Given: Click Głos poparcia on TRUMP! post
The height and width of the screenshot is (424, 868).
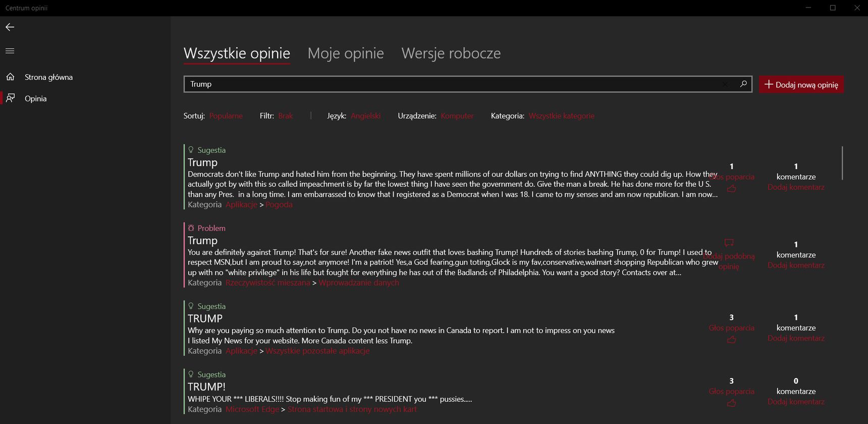Looking at the screenshot, I should pyautogui.click(x=731, y=391).
